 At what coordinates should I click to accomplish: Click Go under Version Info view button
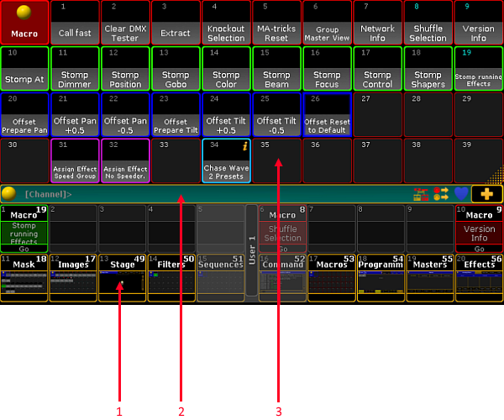pyautogui.click(x=479, y=249)
